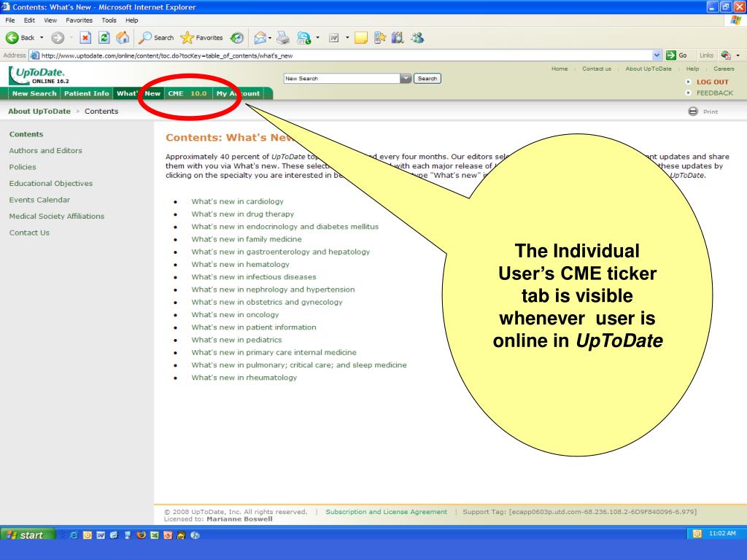The height and width of the screenshot is (560, 747).
Task: Open the Edit menu
Action: pyautogui.click(x=29, y=20)
